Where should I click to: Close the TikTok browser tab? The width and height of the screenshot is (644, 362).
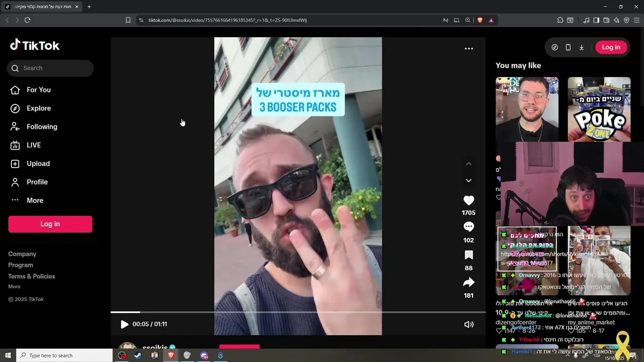(x=77, y=7)
